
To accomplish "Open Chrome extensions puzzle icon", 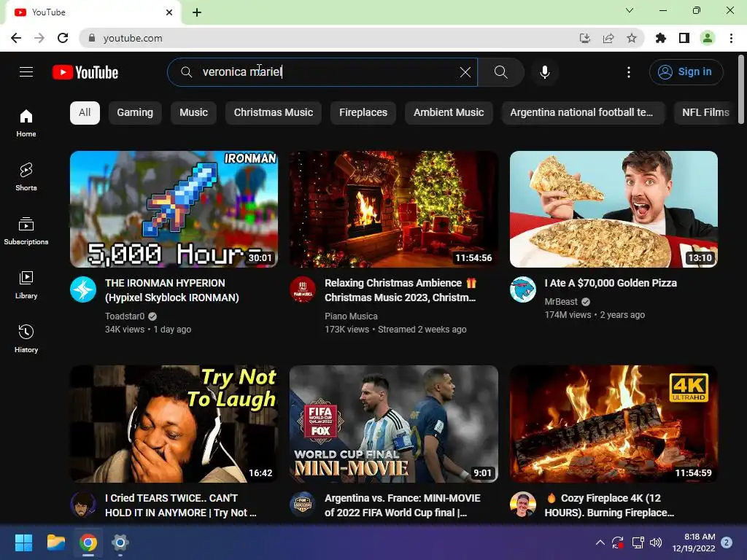I will coord(661,38).
